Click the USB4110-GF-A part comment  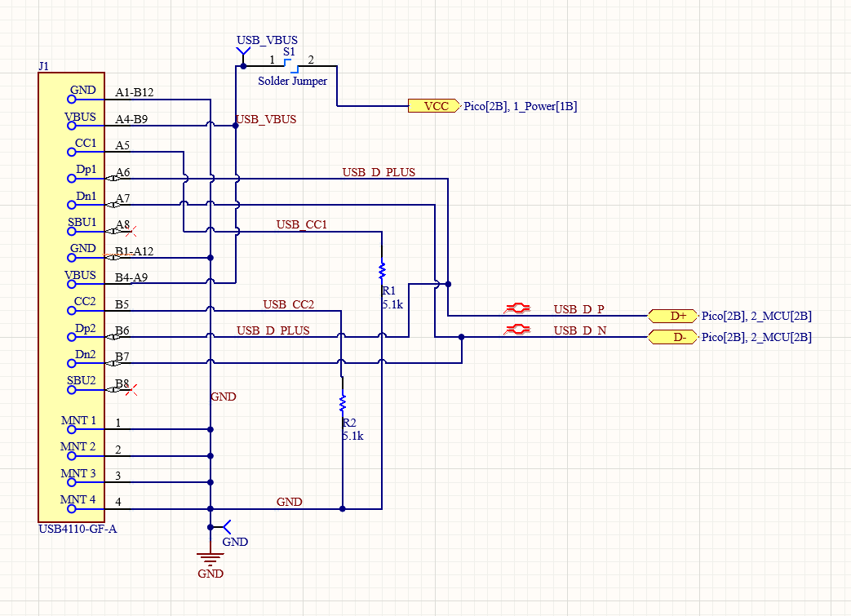tap(78, 529)
